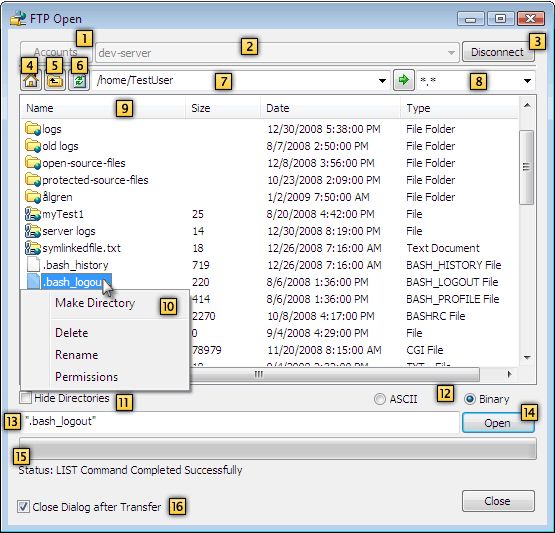Image resolution: width=555 pixels, height=533 pixels.
Task: Click the /home/TestUser path field
Action: tap(241, 80)
